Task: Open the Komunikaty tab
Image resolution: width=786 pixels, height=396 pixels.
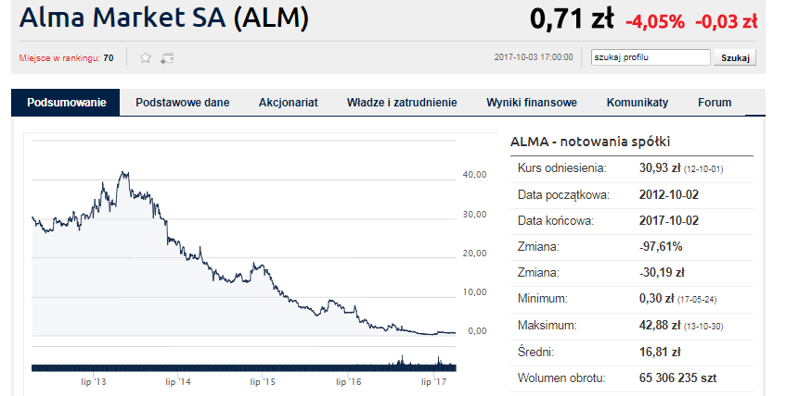Action: click(x=637, y=103)
